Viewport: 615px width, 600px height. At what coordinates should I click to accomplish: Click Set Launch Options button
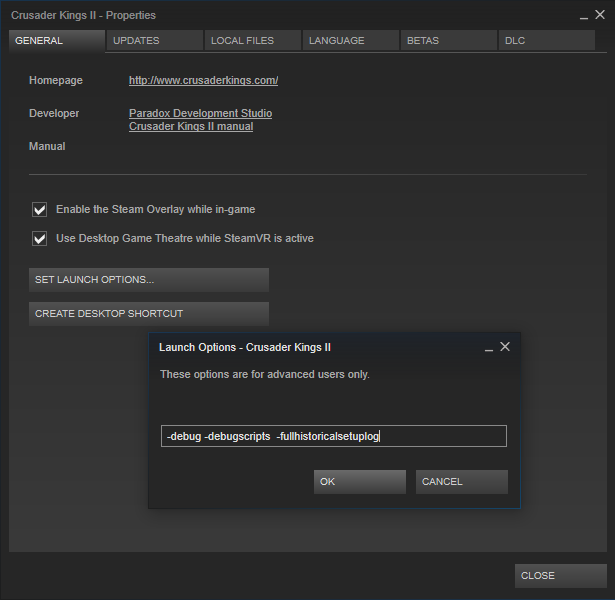coord(149,280)
